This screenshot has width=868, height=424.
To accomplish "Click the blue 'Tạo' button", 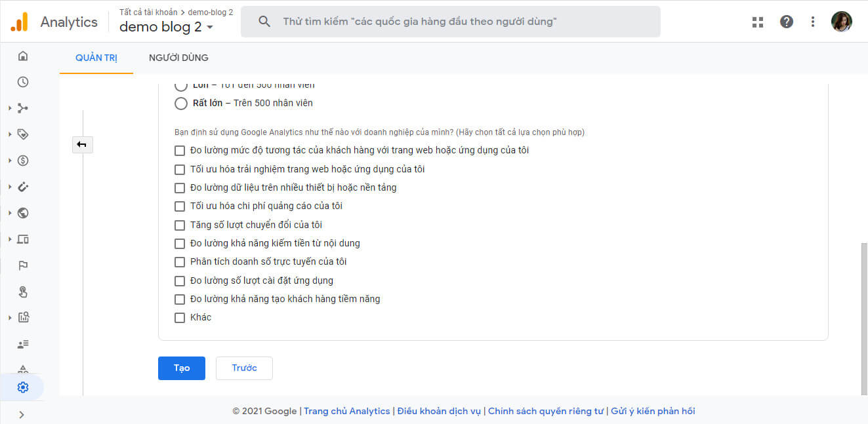I will (182, 368).
